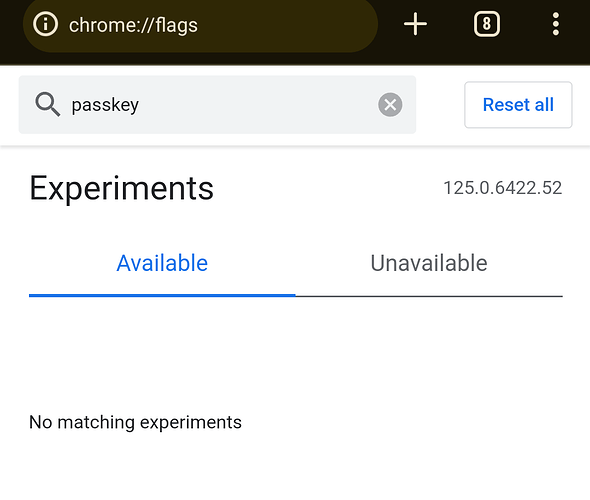Clear the passkey search text

(390, 105)
